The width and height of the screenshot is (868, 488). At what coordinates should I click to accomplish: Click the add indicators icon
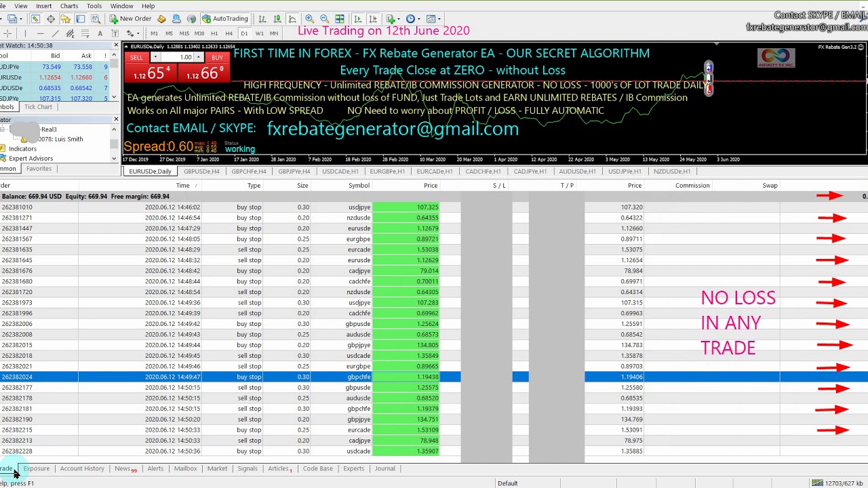click(390, 18)
